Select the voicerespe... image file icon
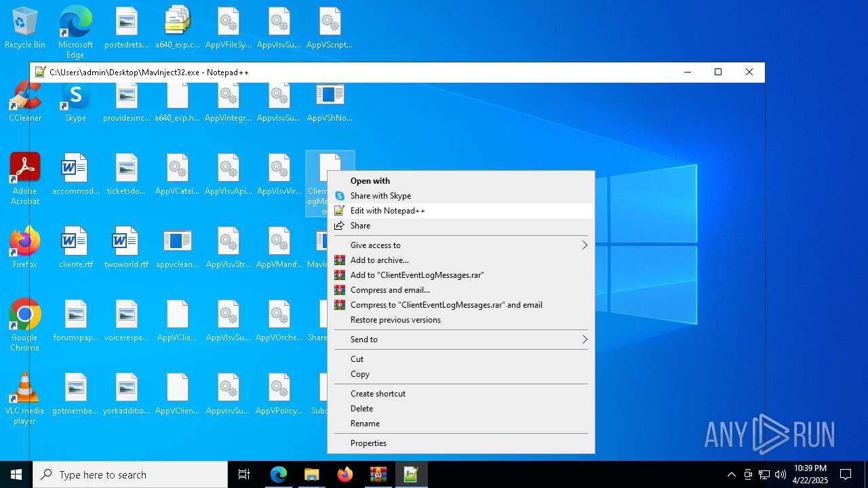 (x=127, y=321)
